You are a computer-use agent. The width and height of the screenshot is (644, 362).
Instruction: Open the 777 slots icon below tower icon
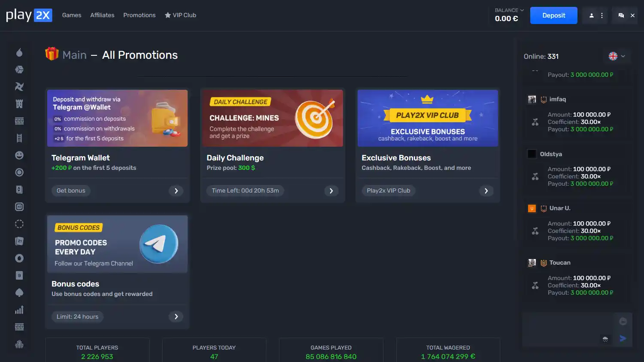(x=19, y=121)
